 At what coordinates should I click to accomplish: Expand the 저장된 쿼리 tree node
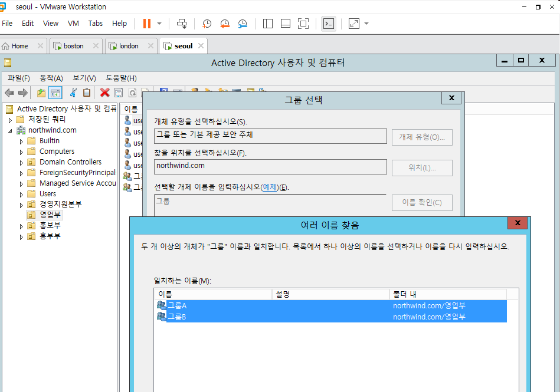[x=10, y=120]
